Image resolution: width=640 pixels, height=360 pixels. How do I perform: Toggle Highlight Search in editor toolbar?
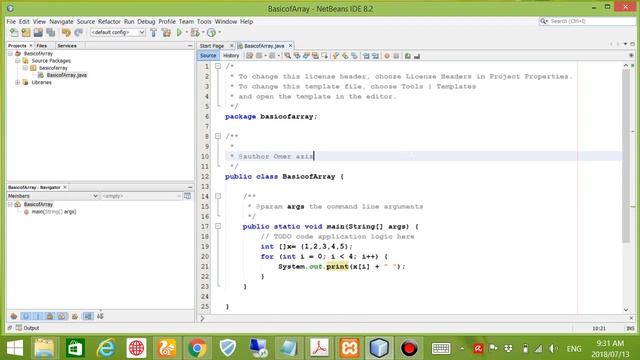point(315,56)
